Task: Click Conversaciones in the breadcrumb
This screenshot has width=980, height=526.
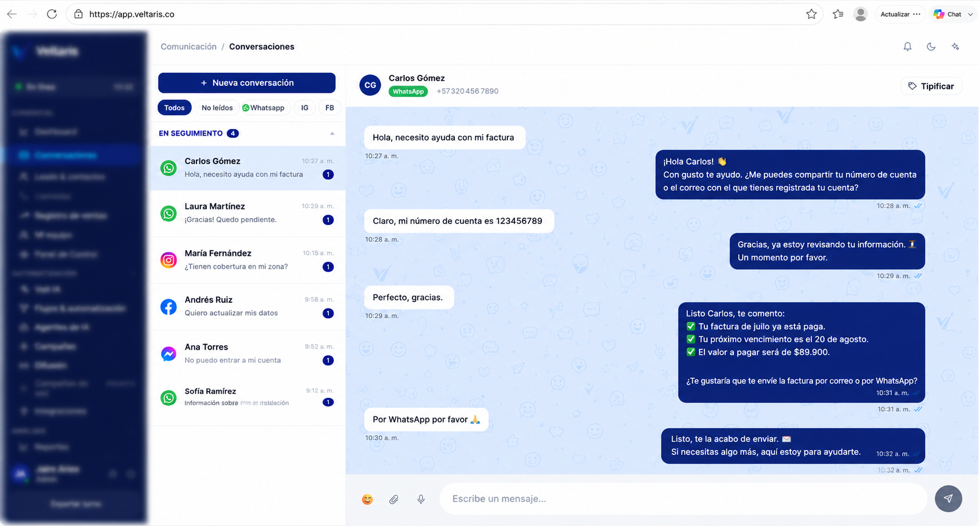Action: [262, 47]
